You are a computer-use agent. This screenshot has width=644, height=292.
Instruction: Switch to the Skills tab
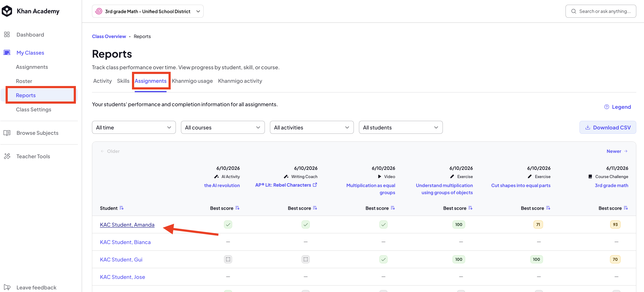pos(123,81)
